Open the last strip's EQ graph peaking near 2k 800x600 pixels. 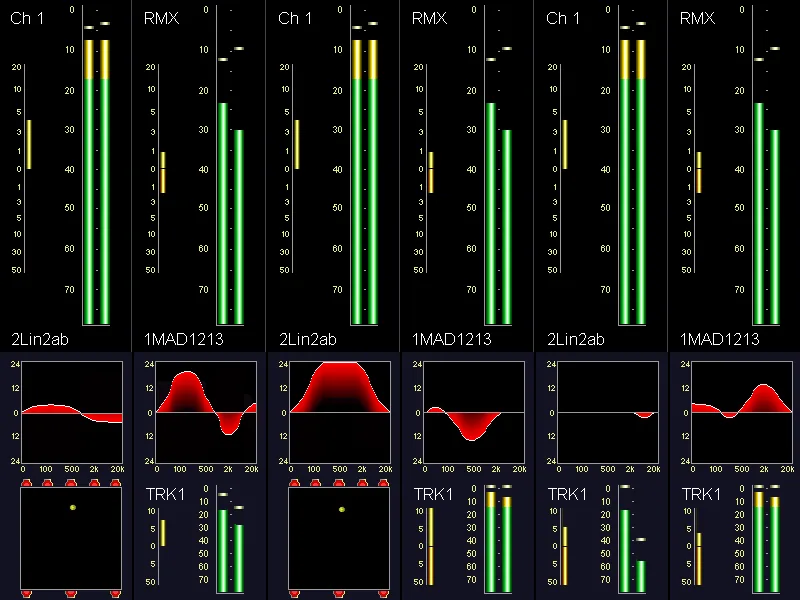click(742, 411)
